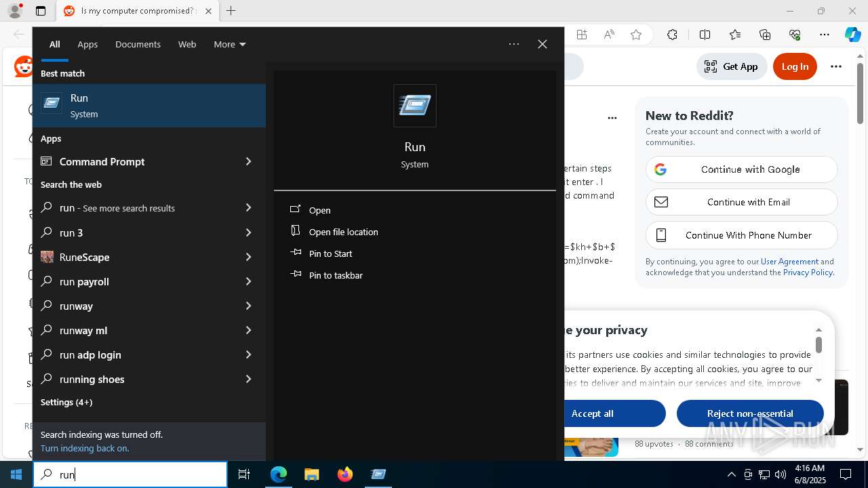Screen dimensions: 868x488
Task: Open Firefox from taskbar
Action: [x=345, y=474]
